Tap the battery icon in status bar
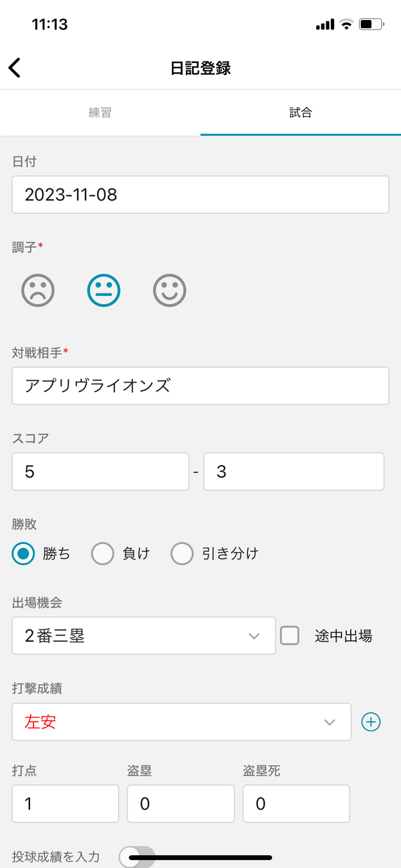The image size is (401, 868). click(371, 25)
